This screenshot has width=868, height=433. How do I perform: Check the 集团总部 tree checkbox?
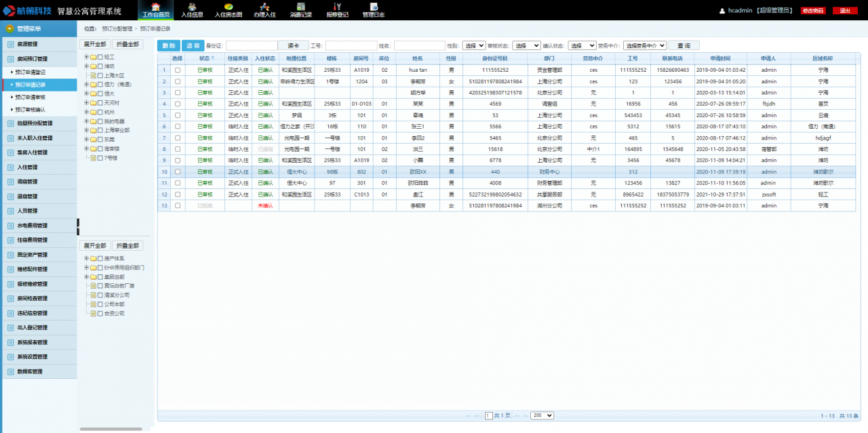point(100,276)
